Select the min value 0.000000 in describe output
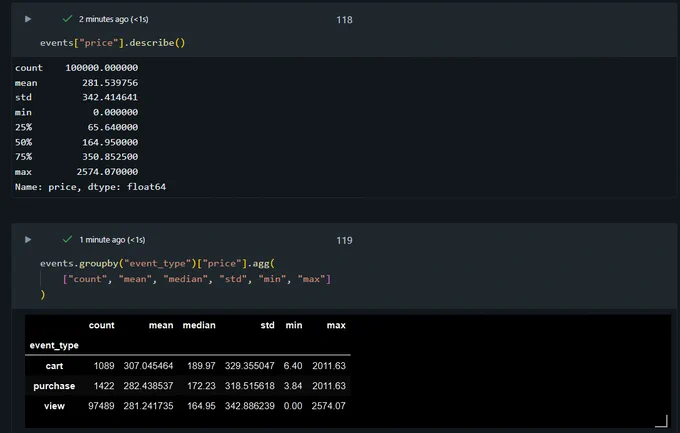The image size is (680, 433). 115,112
